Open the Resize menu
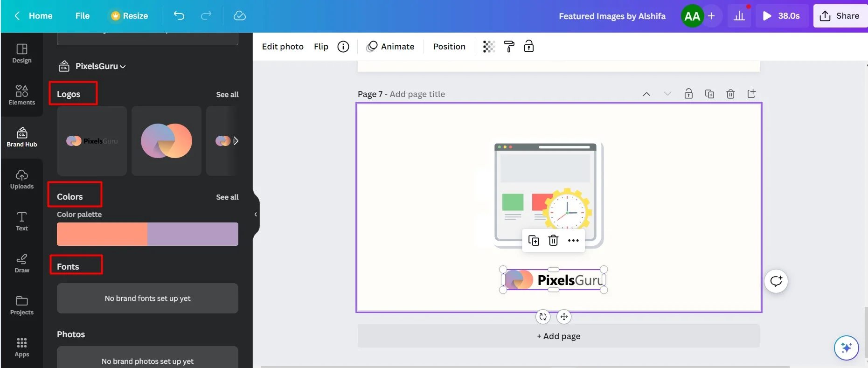The image size is (868, 368). pos(129,16)
